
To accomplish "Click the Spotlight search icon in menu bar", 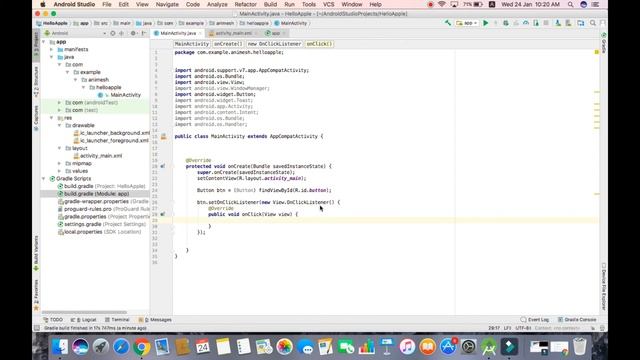I will 570,4.
